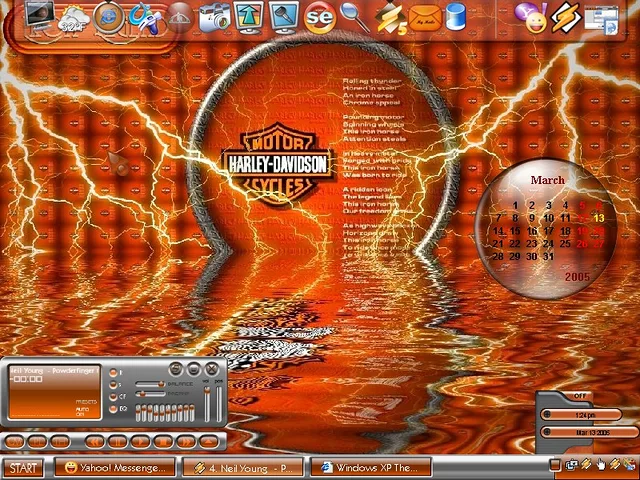Select March 13 on the calendar widget
Image resolution: width=640 pixels, height=480 pixels.
coord(599,218)
